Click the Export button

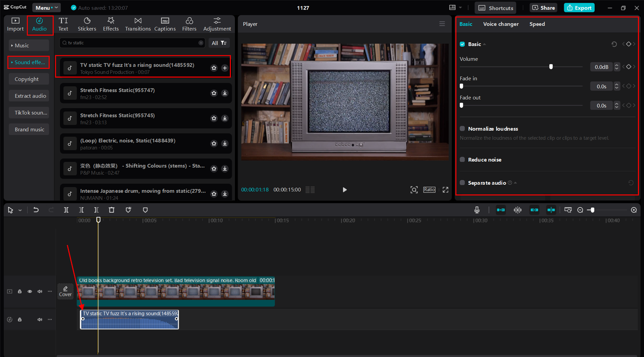tap(579, 8)
